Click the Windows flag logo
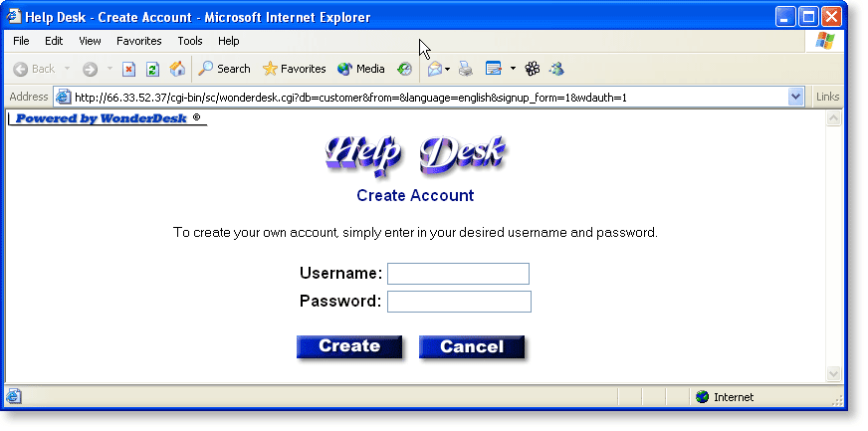Screen dimensions: 868x431 coord(825,41)
